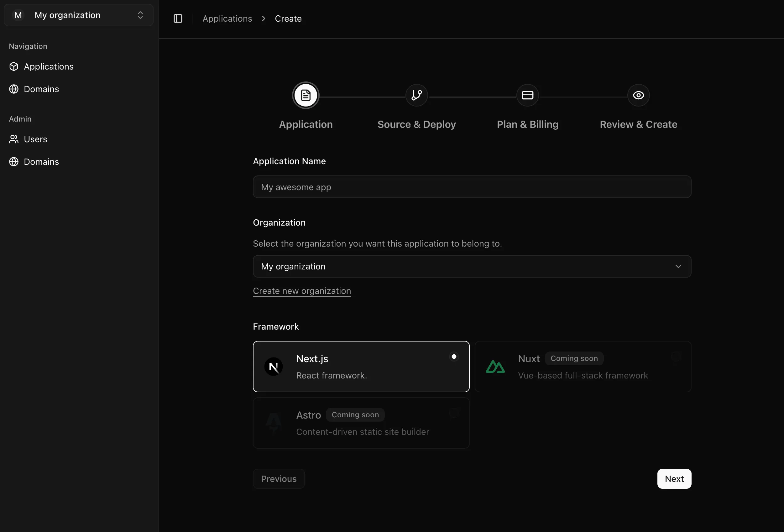
Task: Click the Application Name label
Action: pyautogui.click(x=289, y=161)
